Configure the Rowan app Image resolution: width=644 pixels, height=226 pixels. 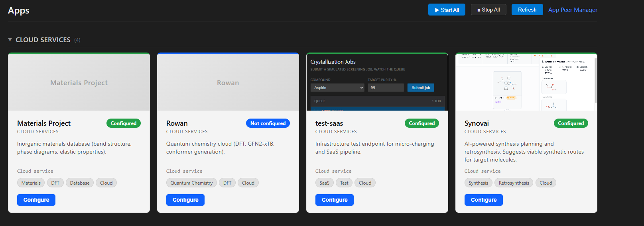tap(185, 200)
